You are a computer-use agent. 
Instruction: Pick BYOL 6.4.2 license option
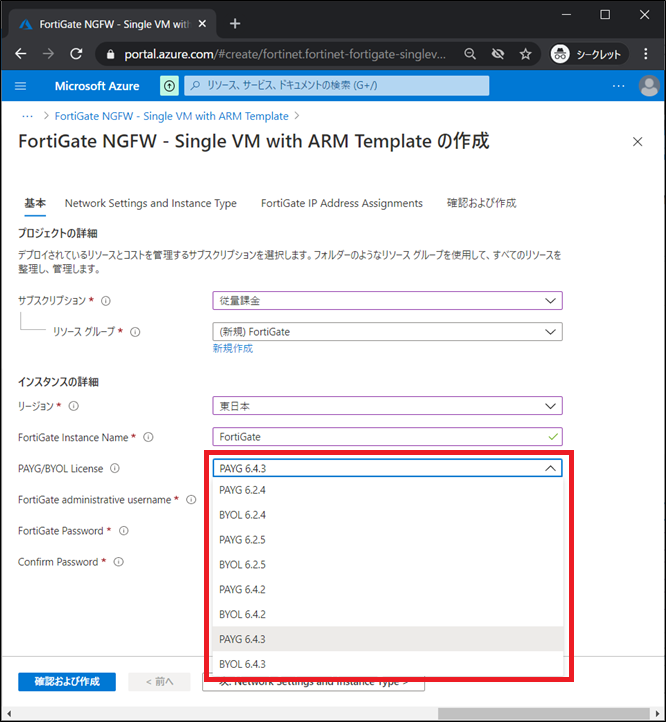(387, 614)
